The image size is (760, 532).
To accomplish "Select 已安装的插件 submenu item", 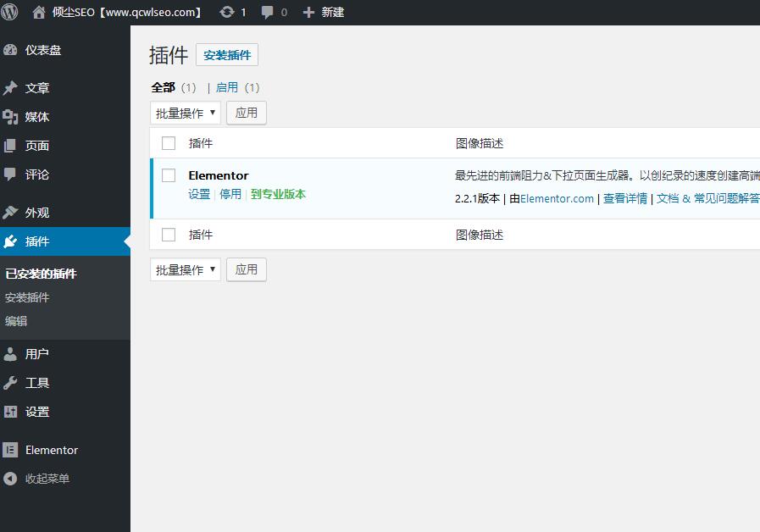I will click(x=42, y=274).
